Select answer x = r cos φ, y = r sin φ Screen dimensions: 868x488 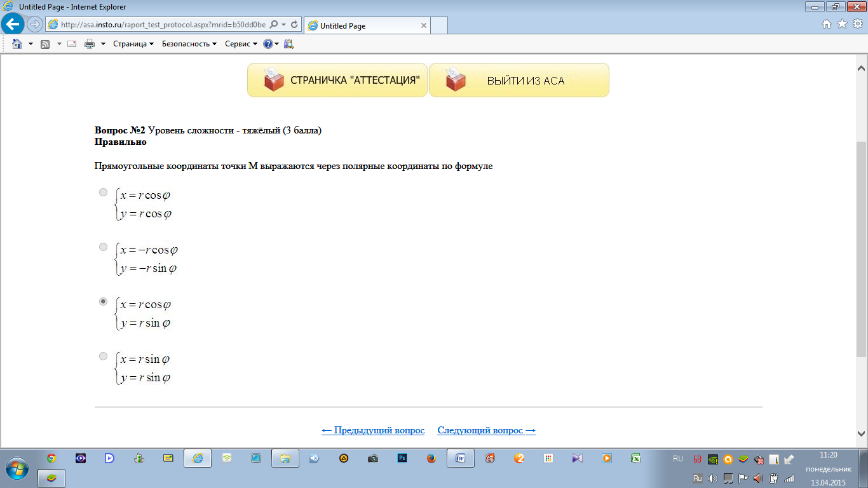pyautogui.click(x=104, y=302)
